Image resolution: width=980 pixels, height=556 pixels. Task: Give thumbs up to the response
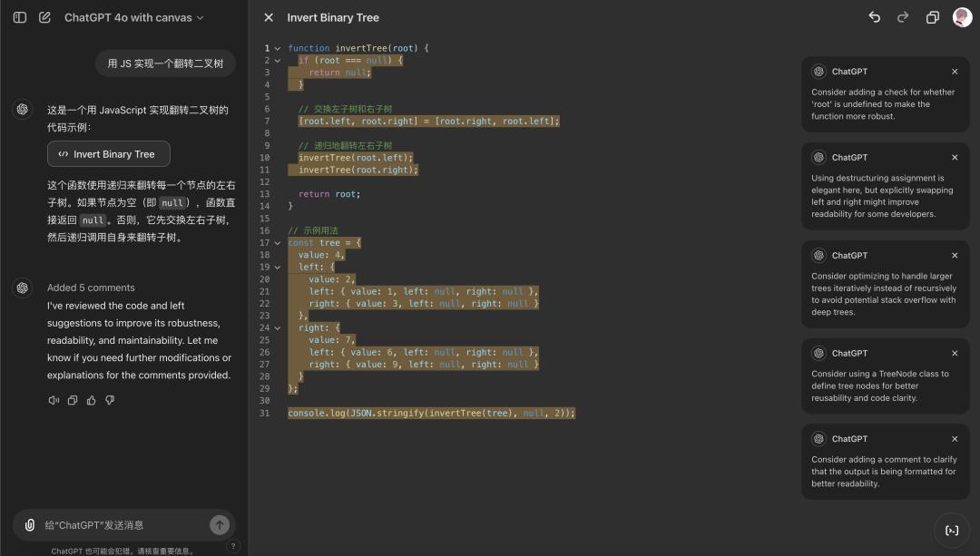(91, 400)
